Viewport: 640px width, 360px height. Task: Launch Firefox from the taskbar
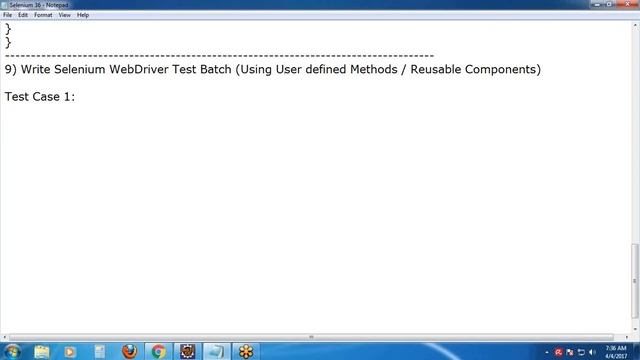click(x=129, y=351)
